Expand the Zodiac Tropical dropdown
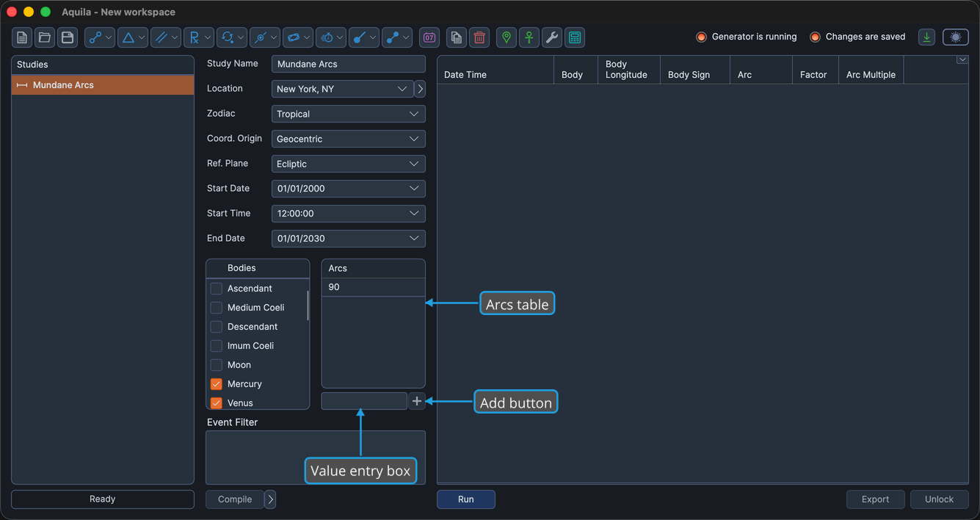The height and width of the screenshot is (520, 980). [349, 114]
